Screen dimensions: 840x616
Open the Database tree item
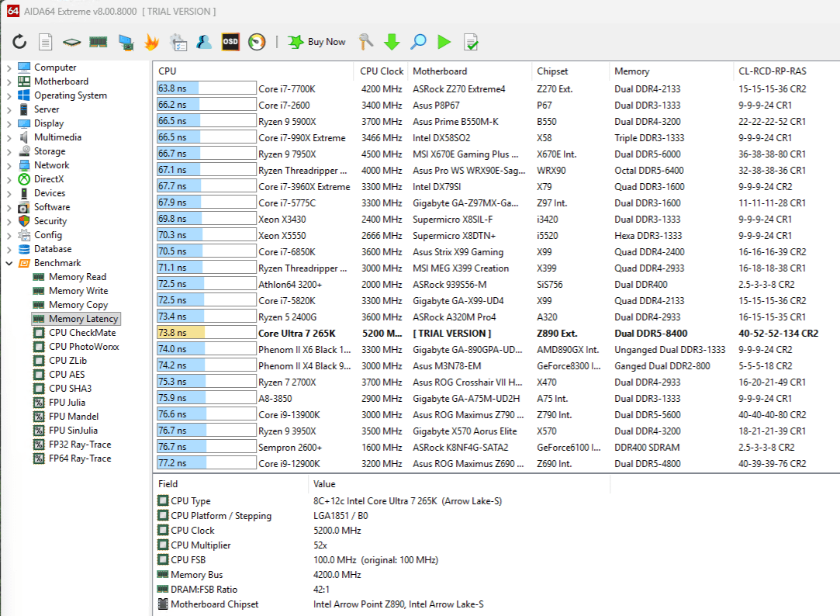[x=53, y=249]
